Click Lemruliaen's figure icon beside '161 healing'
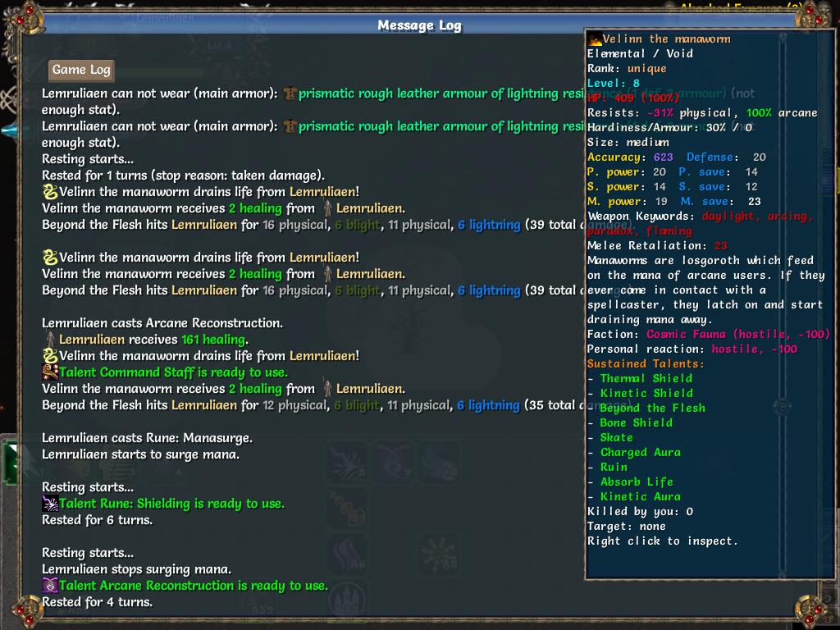Screen dimensions: 840x630 (50, 340)
